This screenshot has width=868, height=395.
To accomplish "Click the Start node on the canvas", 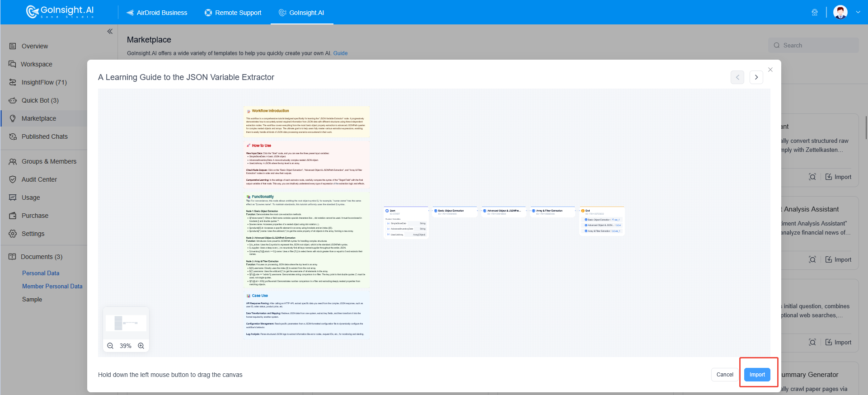I will click(405, 222).
